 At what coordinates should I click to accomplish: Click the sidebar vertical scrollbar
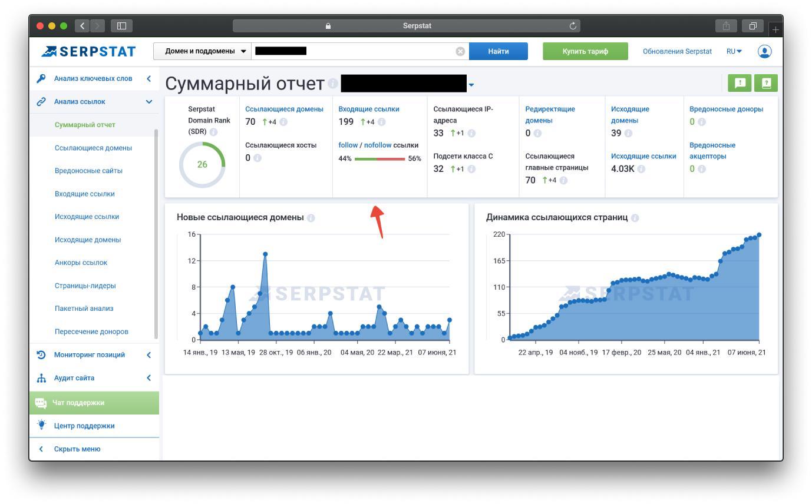(156, 234)
